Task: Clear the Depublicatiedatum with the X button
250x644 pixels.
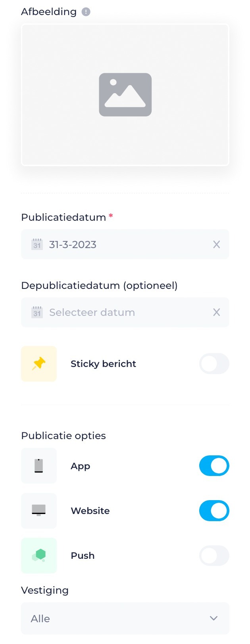Action: click(217, 312)
